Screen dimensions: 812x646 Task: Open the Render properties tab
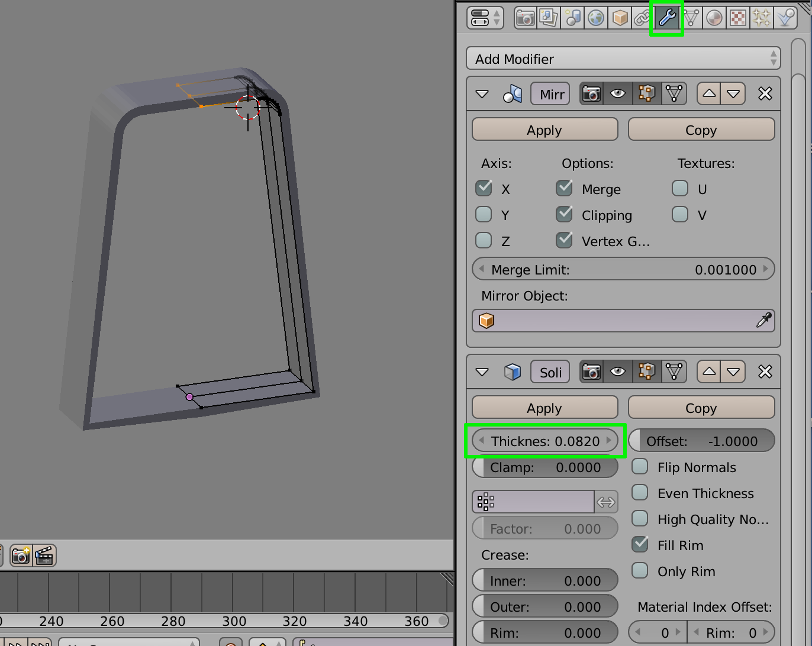point(525,18)
